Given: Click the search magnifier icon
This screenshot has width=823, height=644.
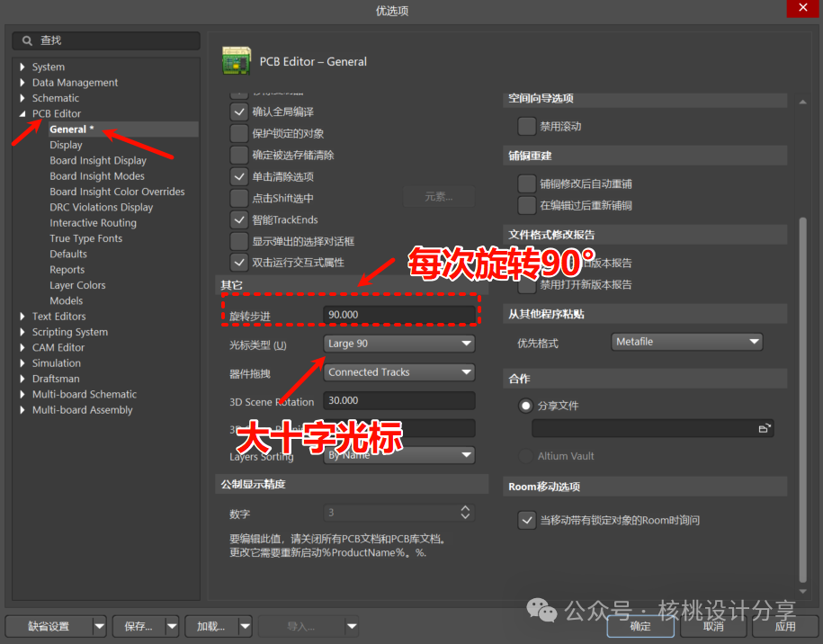Looking at the screenshot, I should pos(26,41).
